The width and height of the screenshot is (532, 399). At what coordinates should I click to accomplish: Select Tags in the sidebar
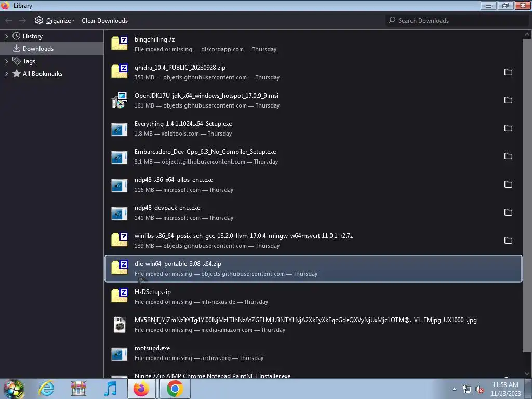coord(51,61)
